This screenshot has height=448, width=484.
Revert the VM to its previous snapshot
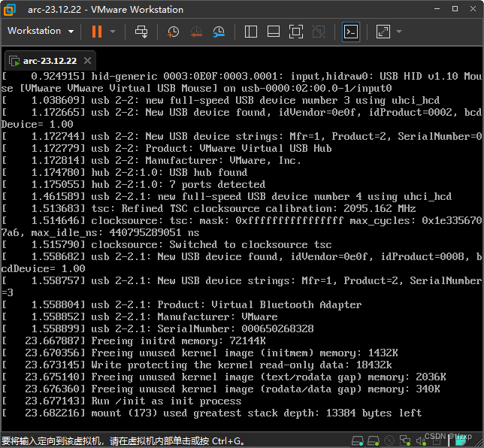[x=196, y=32]
